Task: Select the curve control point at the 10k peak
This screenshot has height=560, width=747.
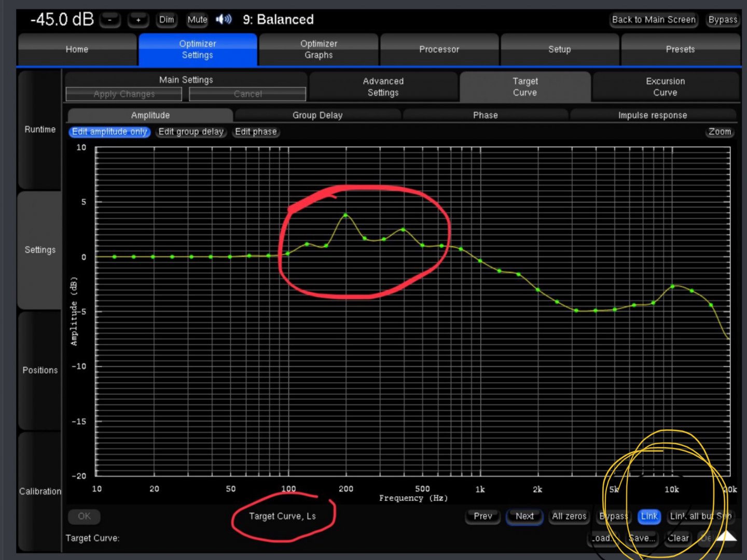Action: point(673,286)
